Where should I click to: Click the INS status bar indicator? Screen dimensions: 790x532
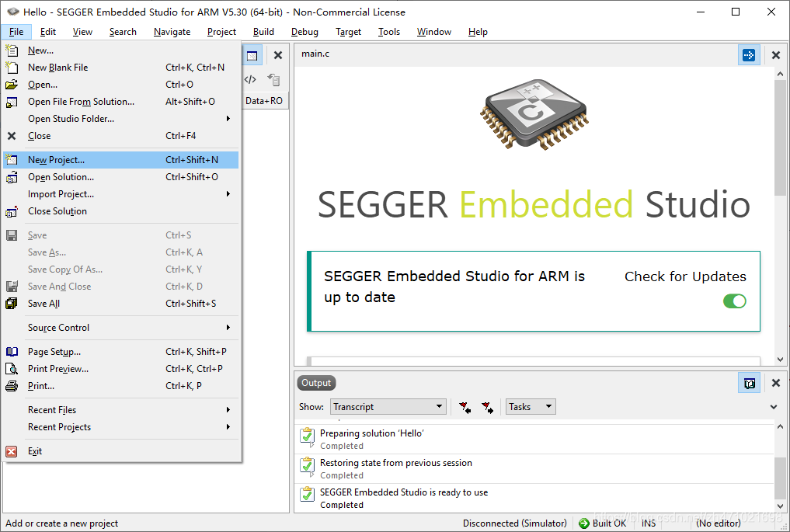(x=649, y=523)
